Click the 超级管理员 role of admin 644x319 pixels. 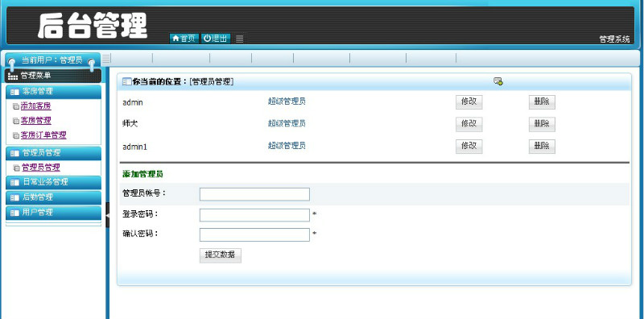click(287, 101)
